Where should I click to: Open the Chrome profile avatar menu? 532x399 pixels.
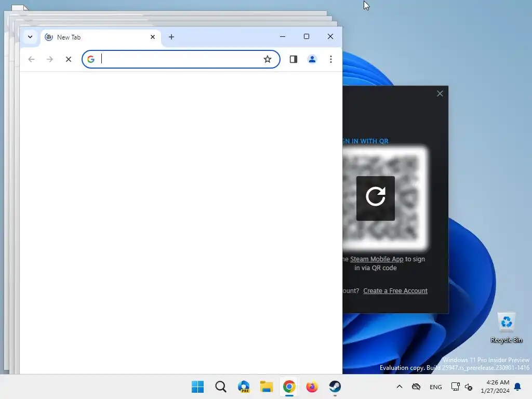click(x=312, y=59)
